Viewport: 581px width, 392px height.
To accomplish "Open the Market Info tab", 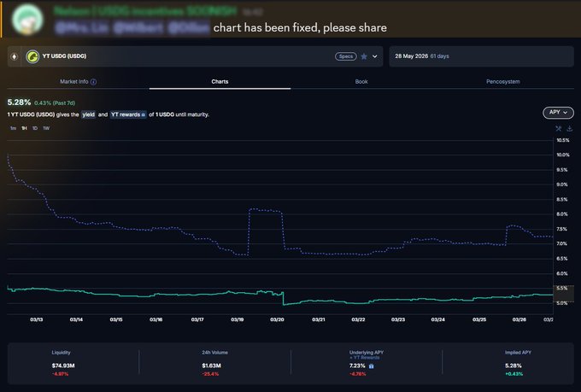I will 77,82.
